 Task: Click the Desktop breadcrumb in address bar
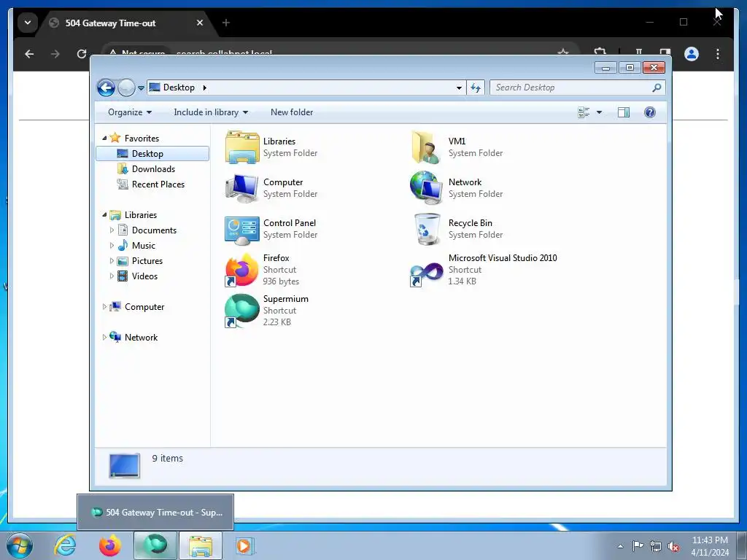click(x=179, y=87)
